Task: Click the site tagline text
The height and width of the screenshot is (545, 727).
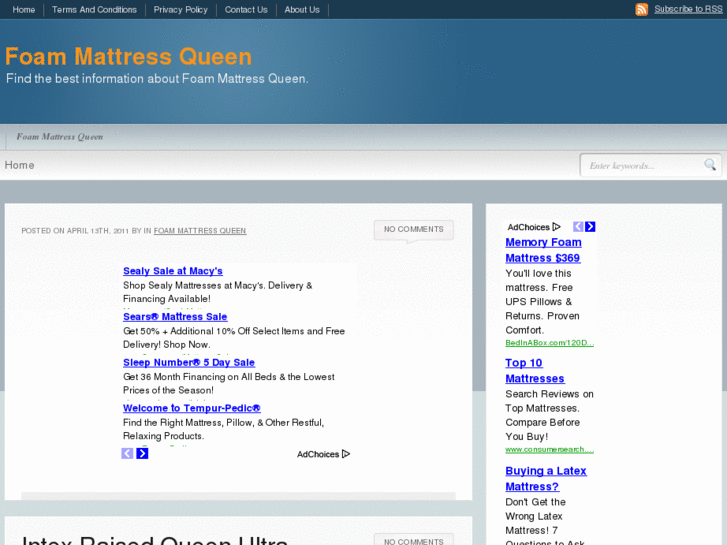Action: pyautogui.click(x=157, y=79)
